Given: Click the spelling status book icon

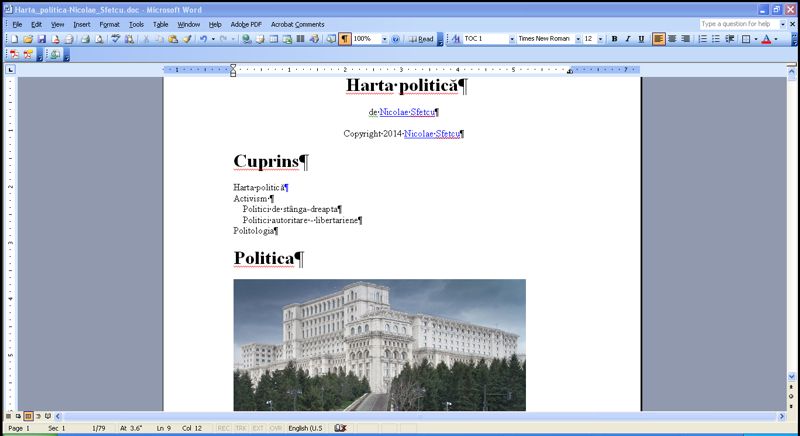Looking at the screenshot, I should [x=340, y=428].
